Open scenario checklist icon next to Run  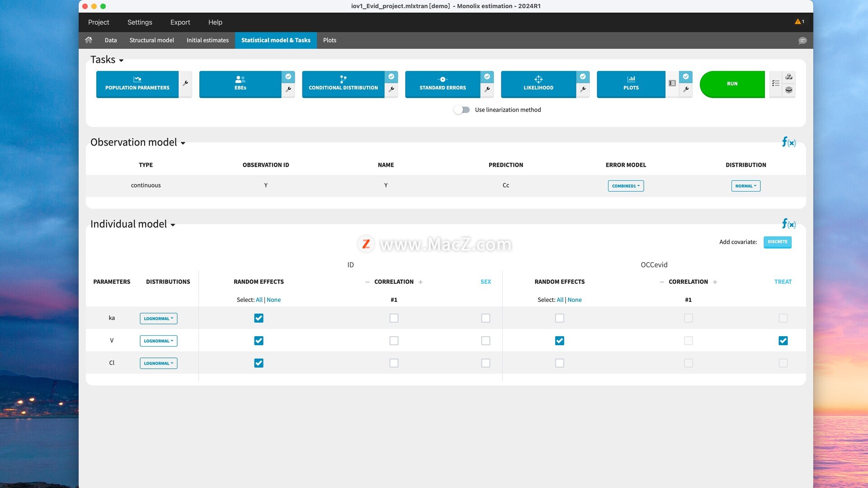click(776, 84)
